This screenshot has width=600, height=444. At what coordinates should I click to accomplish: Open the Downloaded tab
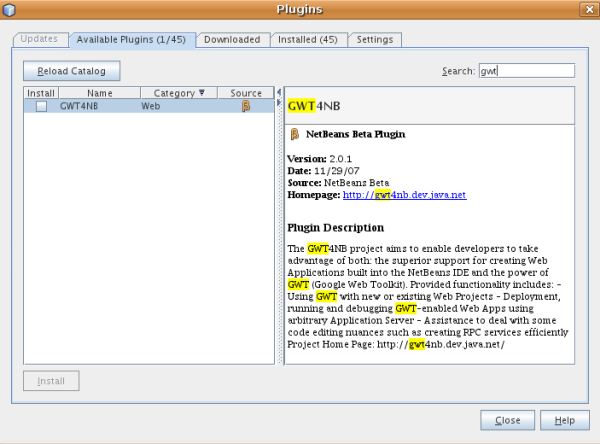[232, 40]
